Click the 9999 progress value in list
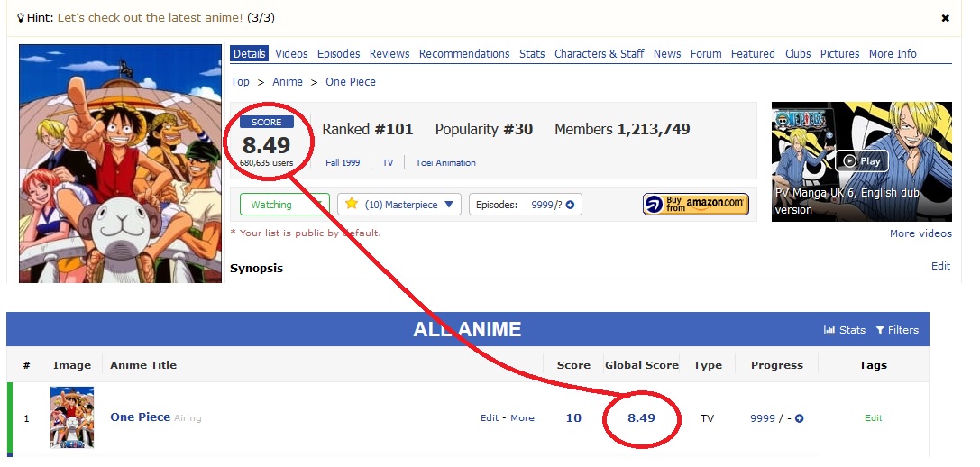Image resolution: width=980 pixels, height=467 pixels. tap(763, 418)
